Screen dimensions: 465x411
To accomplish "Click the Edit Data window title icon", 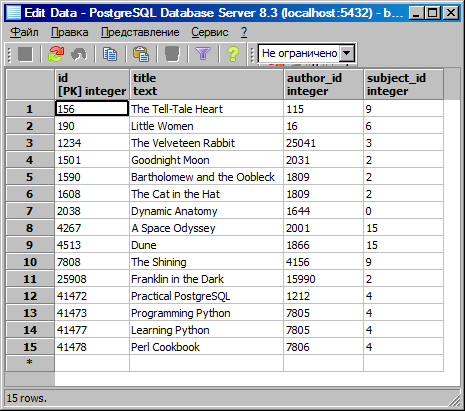I will click(13, 13).
